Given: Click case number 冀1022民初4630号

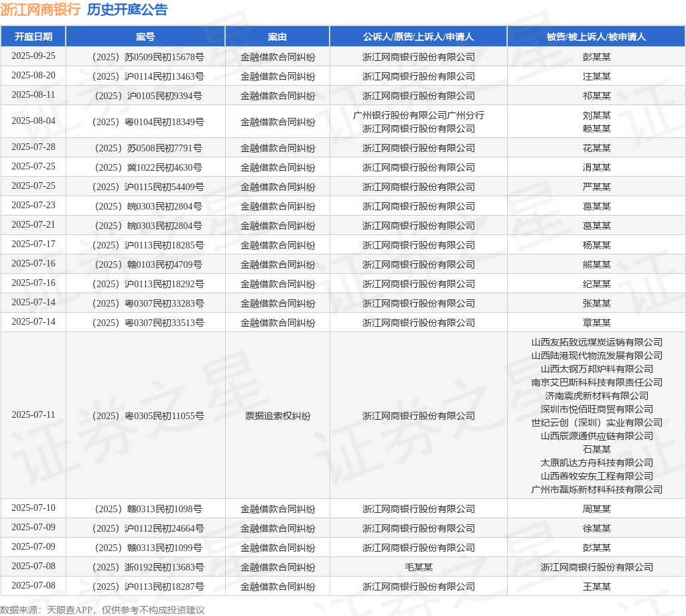Looking at the screenshot, I should [x=148, y=167].
